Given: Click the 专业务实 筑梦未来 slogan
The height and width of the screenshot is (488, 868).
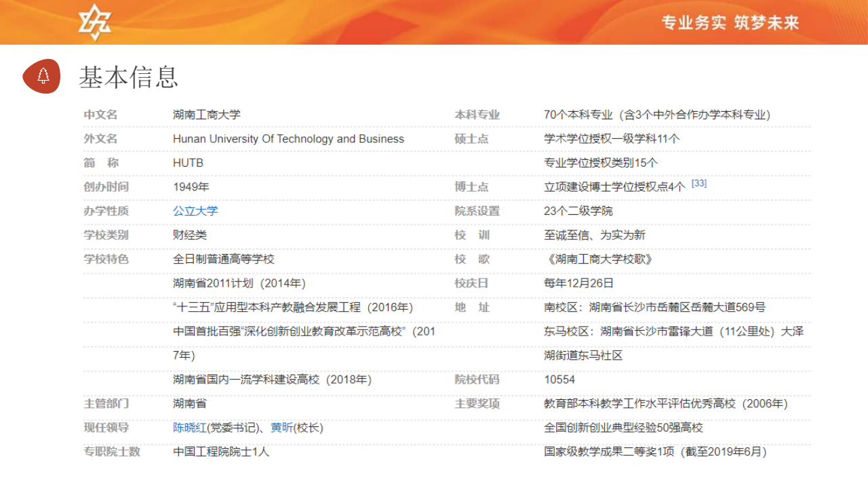Looking at the screenshot, I should (x=730, y=22).
